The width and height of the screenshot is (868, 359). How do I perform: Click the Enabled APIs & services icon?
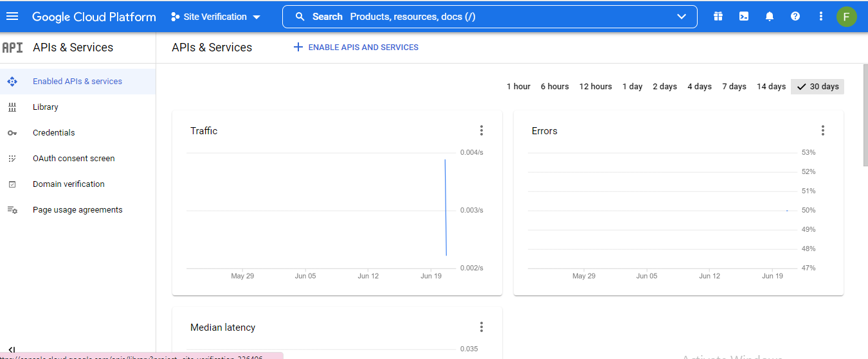click(12, 82)
